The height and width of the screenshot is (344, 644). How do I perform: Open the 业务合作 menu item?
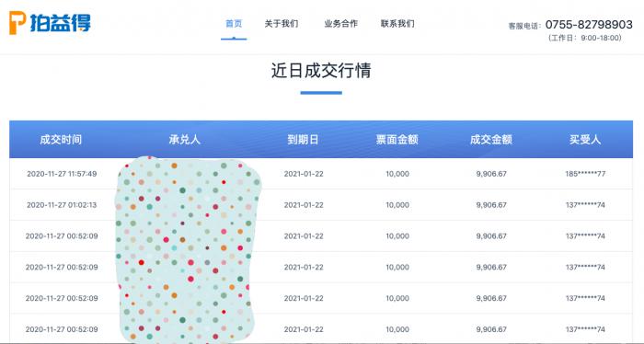[x=341, y=24]
